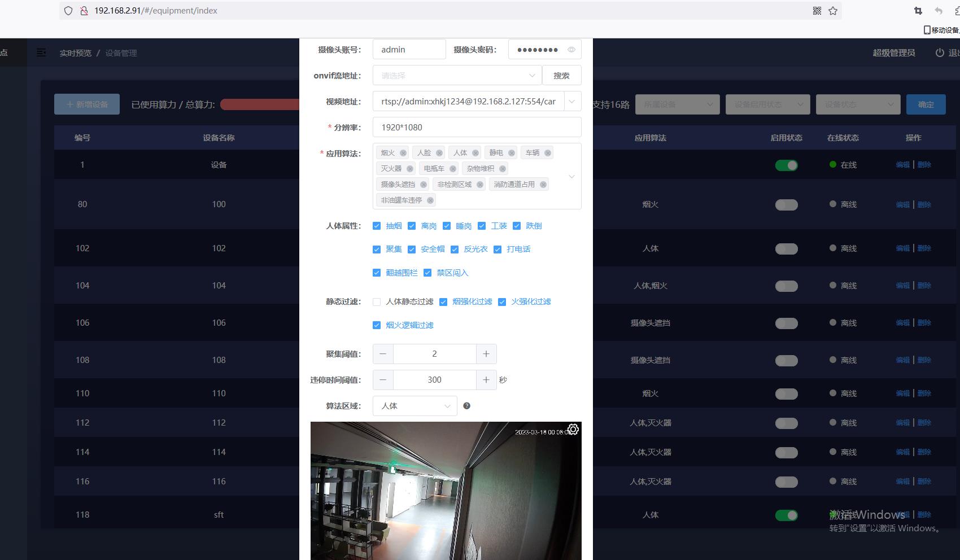Viewport: 960px width, 560px height.
Task: Click the eye icon to show camera password
Action: click(571, 50)
